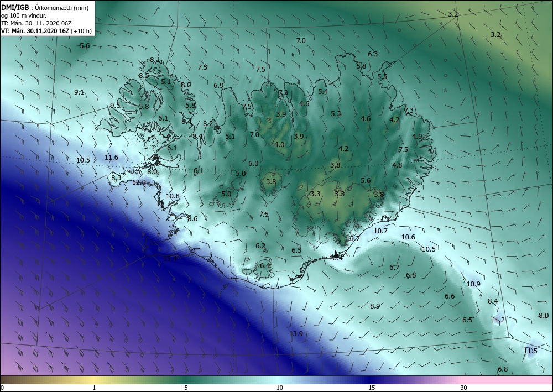Click the 11.2 map value
Screen dimensions: 553x392
point(498,320)
